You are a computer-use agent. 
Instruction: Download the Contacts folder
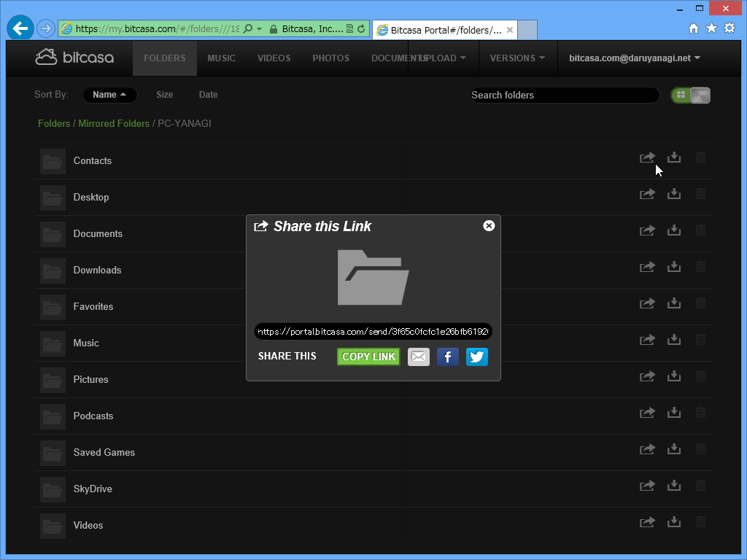pyautogui.click(x=673, y=157)
